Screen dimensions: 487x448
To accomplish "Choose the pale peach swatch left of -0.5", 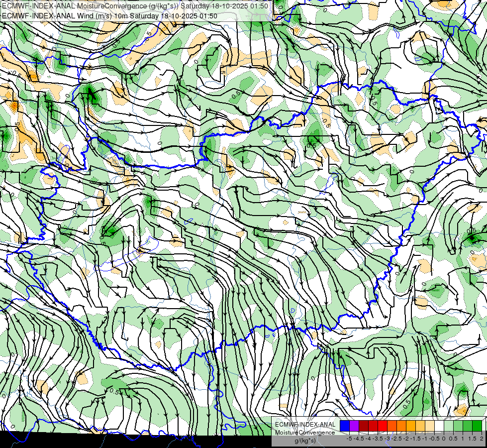I will click(x=430, y=426).
